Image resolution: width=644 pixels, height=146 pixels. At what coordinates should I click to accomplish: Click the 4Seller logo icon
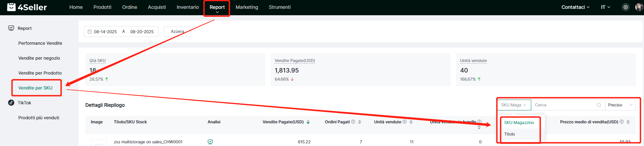(x=12, y=7)
